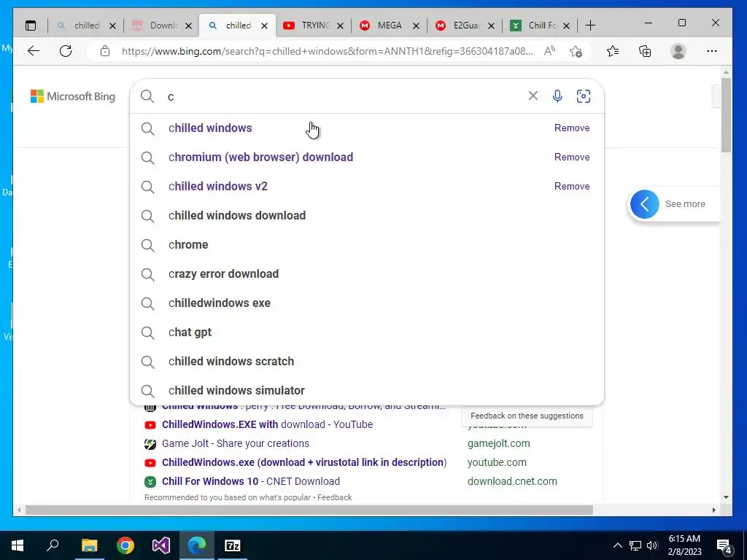The width and height of the screenshot is (747, 560).
Task: Add this page to favorites
Action: [576, 51]
